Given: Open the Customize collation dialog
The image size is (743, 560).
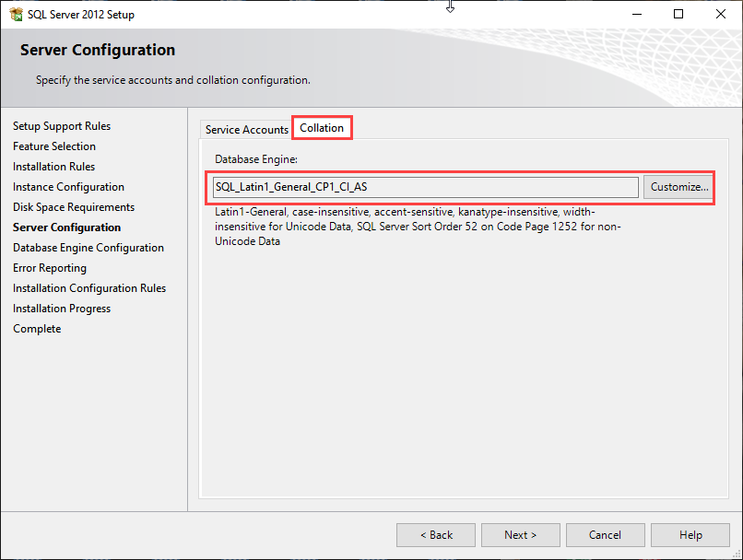Looking at the screenshot, I should click(x=678, y=187).
